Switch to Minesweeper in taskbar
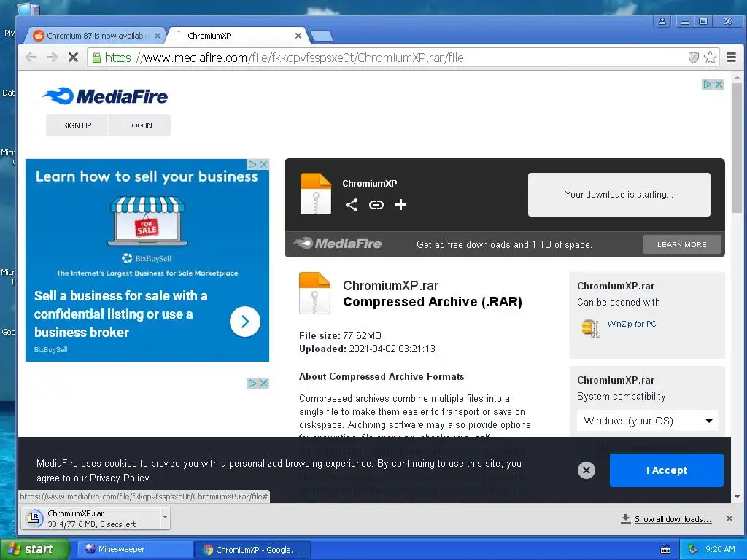The image size is (747, 560). tap(134, 549)
